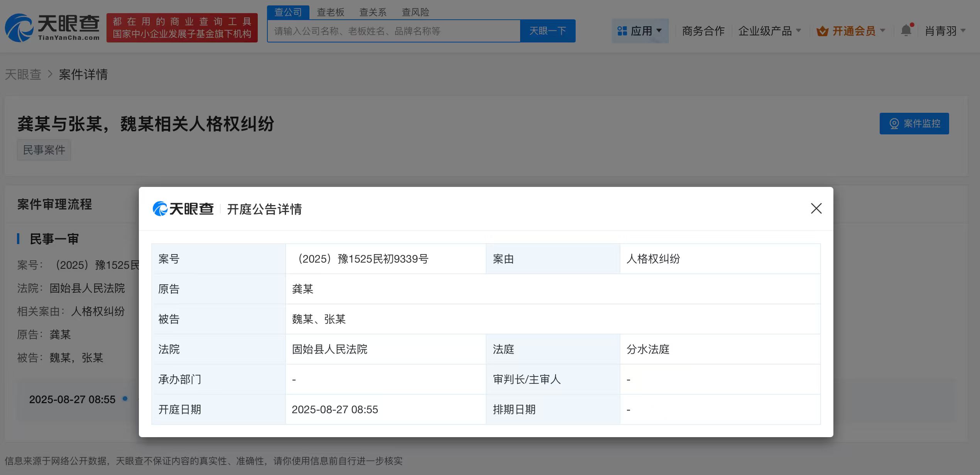980x475 pixels.
Task: Click the red promotional banner near the logo
Action: pos(181,28)
